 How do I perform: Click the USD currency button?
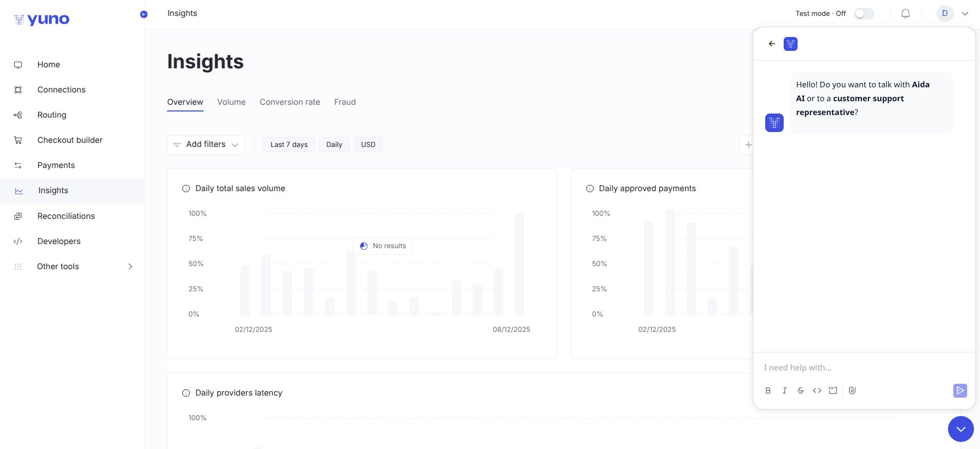coord(368,145)
